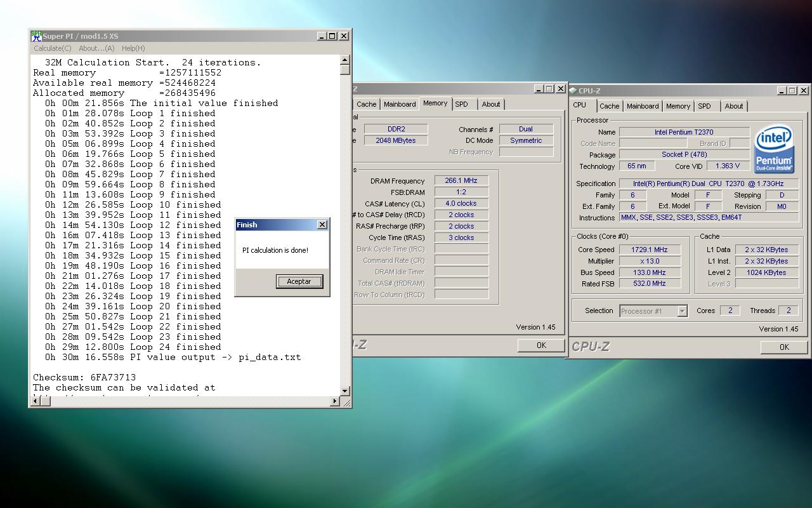Close the right CPU-Z window
The image size is (812, 508).
point(803,91)
